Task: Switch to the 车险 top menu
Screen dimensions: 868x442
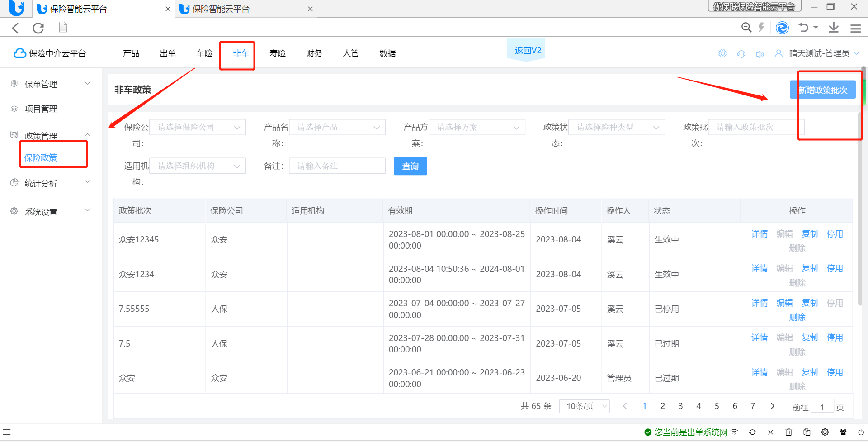Action: [x=204, y=53]
